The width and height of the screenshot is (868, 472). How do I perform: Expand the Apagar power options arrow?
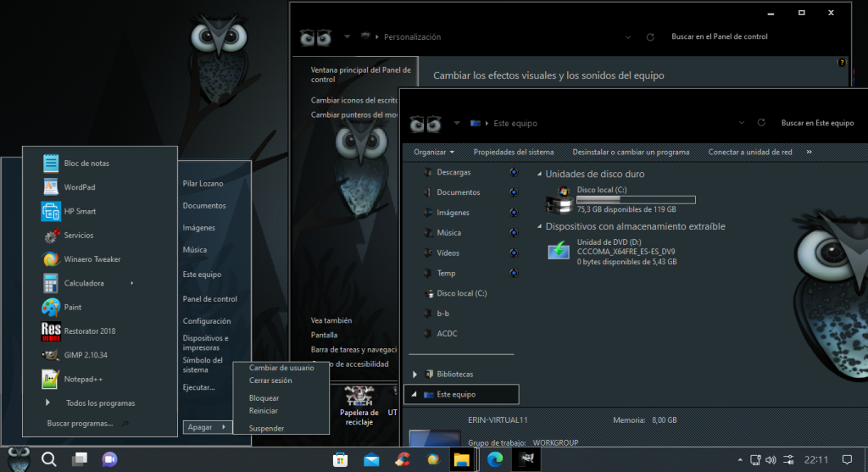(224, 427)
